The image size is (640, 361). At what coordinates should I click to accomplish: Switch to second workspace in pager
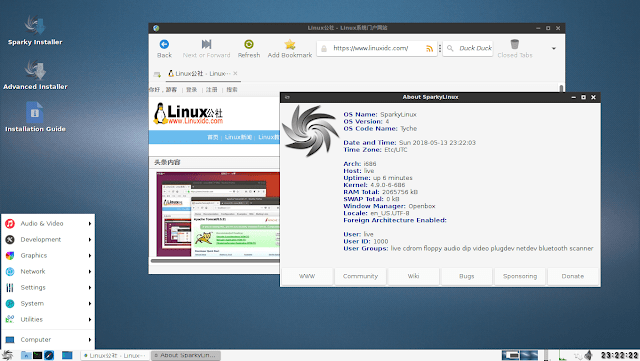(529, 355)
